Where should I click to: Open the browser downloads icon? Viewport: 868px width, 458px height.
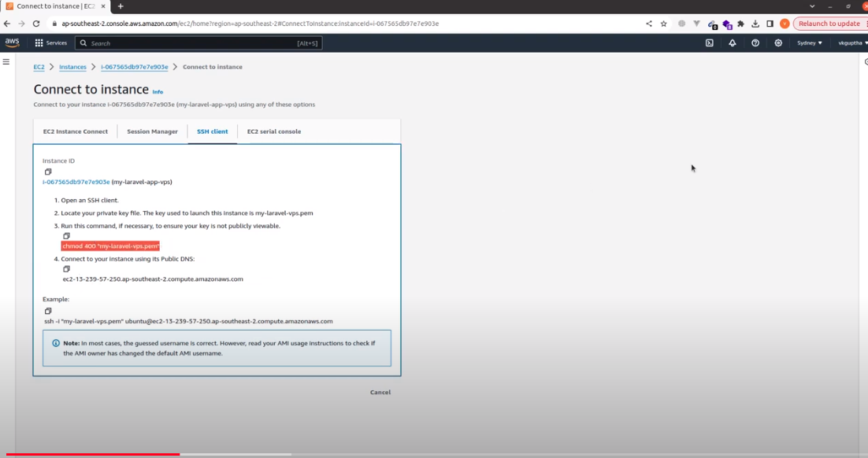coord(755,24)
